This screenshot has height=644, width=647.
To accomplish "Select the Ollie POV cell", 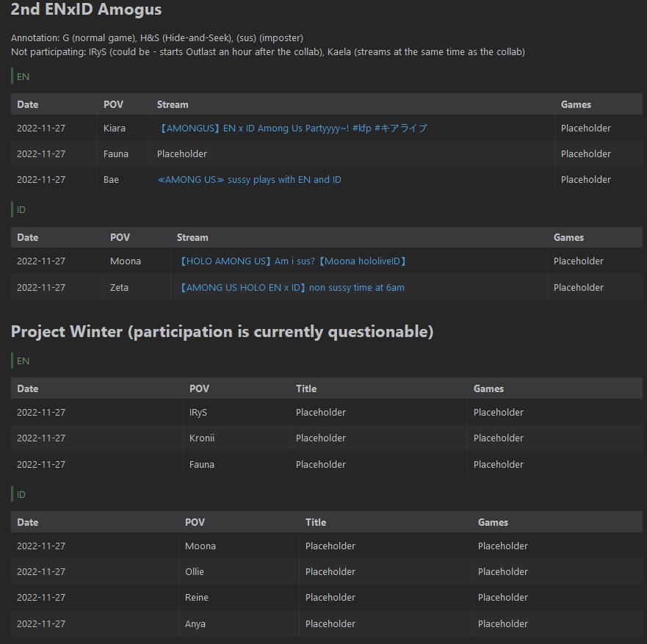I will [195, 571].
